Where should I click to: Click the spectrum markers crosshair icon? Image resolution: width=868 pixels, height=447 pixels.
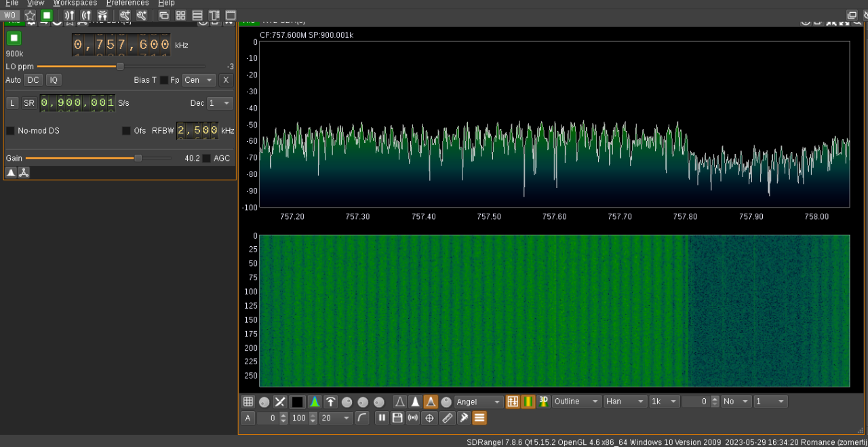(x=429, y=418)
